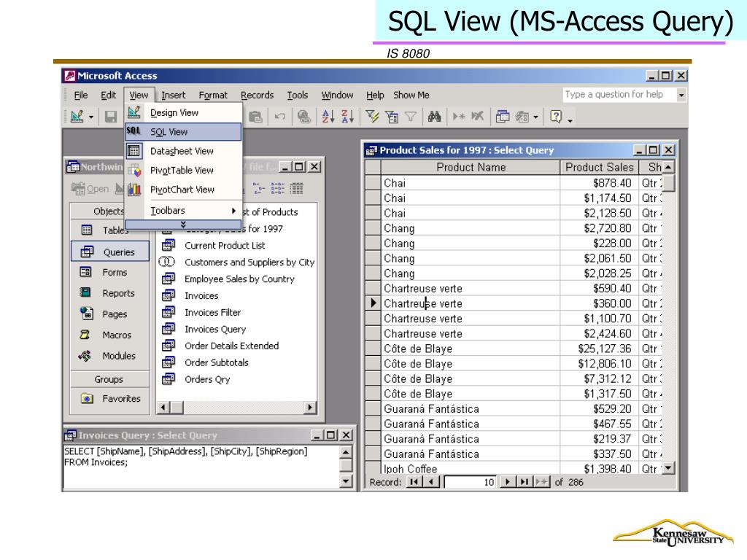Click the datasheet scrollbar down arrow
Image resolution: width=747 pixels, height=560 pixels.
669,468
